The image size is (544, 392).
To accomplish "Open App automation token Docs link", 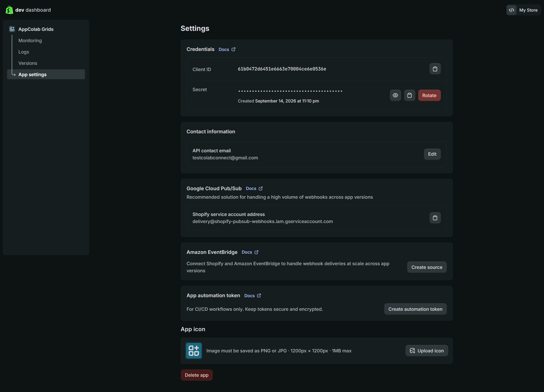I will (x=249, y=296).
